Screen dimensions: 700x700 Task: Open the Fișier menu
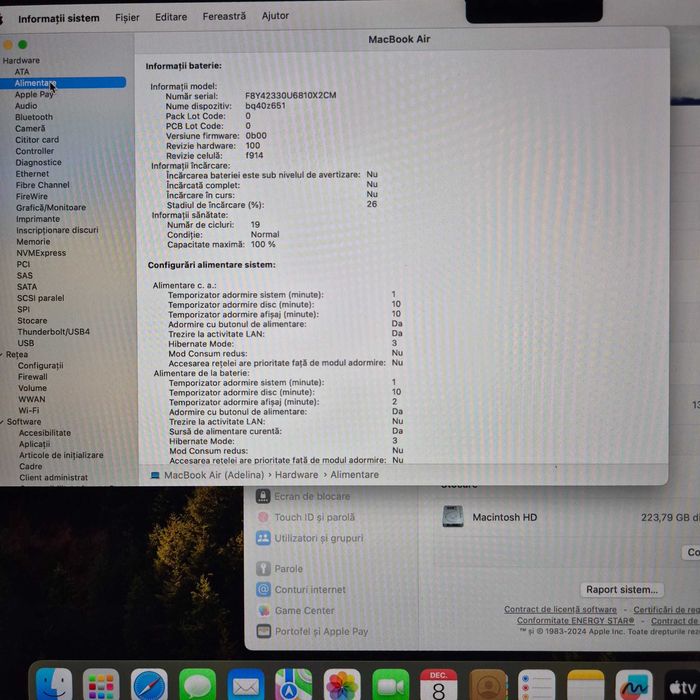tap(127, 17)
